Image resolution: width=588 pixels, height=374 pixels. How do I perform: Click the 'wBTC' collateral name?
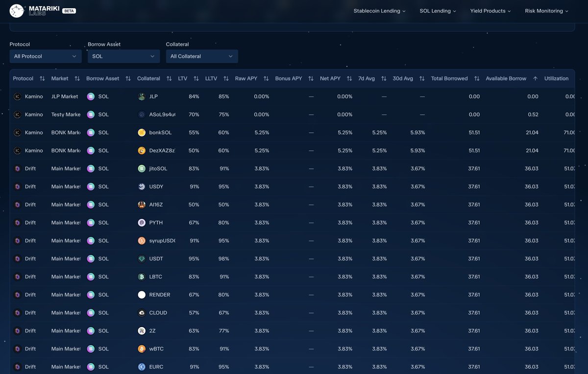(157, 349)
